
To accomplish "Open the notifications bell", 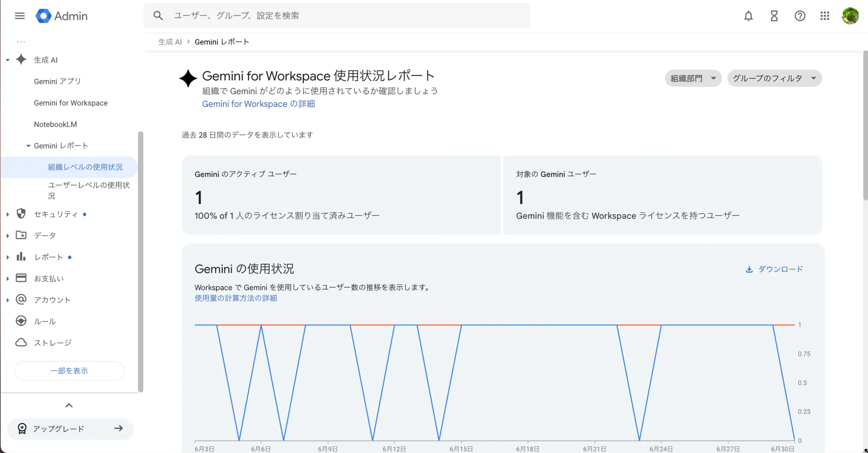I will [748, 16].
